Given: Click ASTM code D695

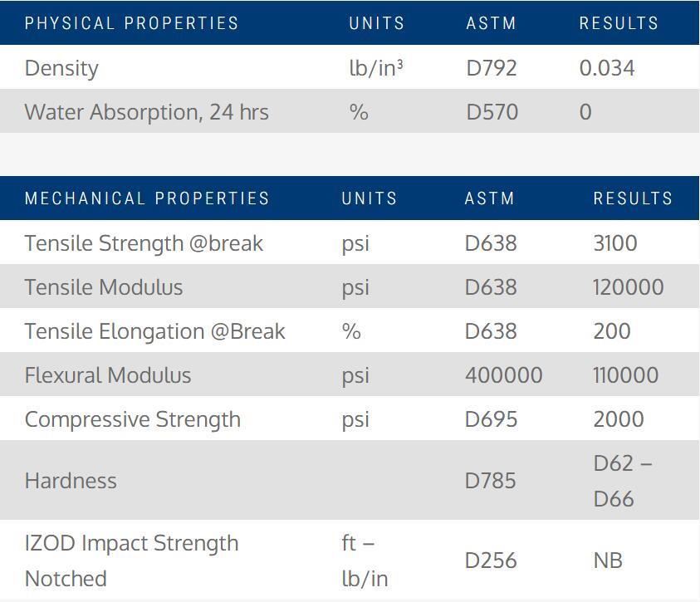Looking at the screenshot, I should click(x=491, y=419).
